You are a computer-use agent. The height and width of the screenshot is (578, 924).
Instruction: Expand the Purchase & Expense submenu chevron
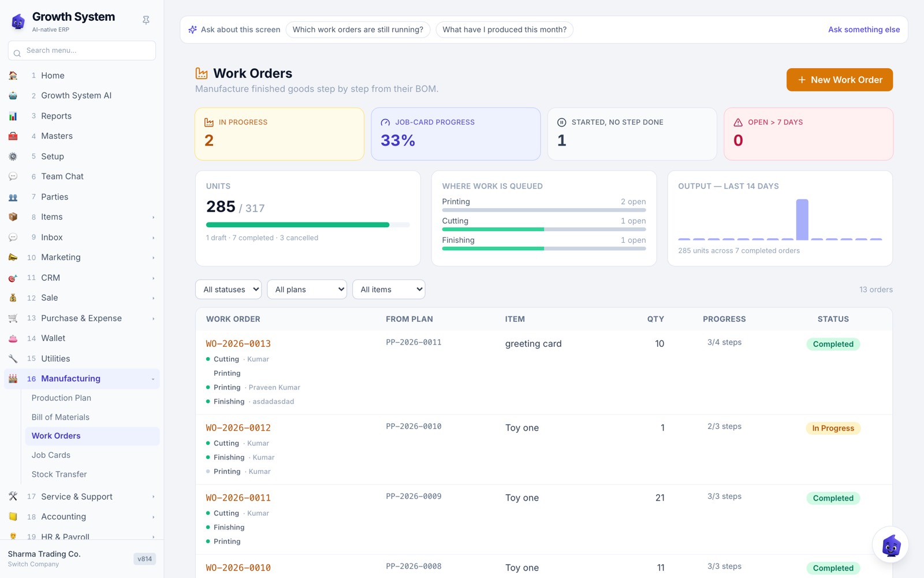tap(154, 318)
